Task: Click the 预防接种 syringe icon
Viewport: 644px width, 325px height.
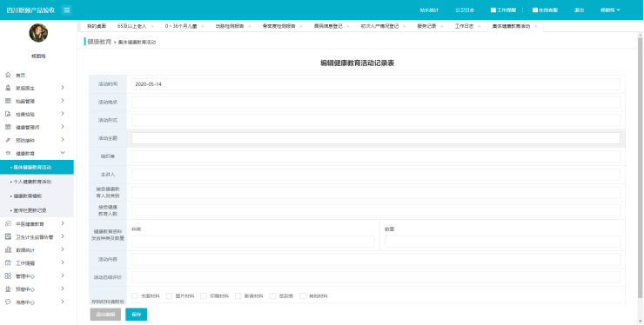Action: coord(8,141)
